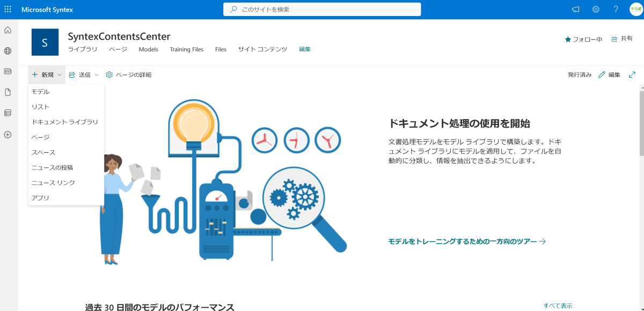Viewport: 644px width, 311px height.
Task: Click the 30-day model performance heading
Action: pos(160,307)
